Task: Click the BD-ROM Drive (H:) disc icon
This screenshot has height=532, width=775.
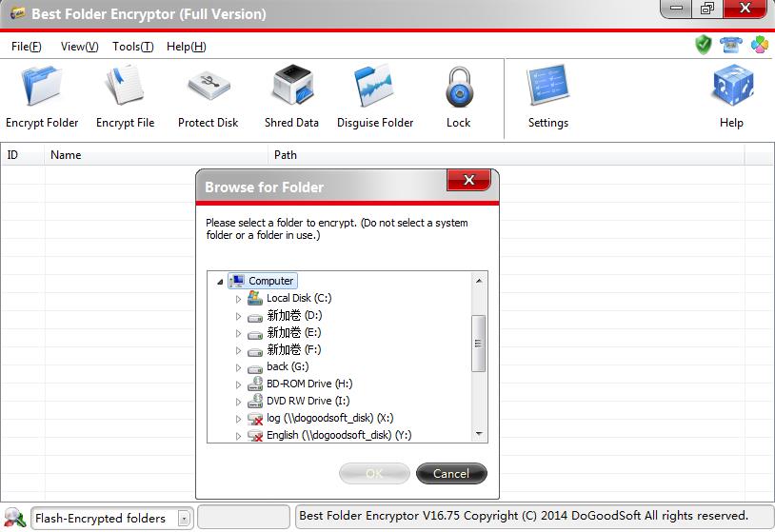Action: click(x=255, y=384)
